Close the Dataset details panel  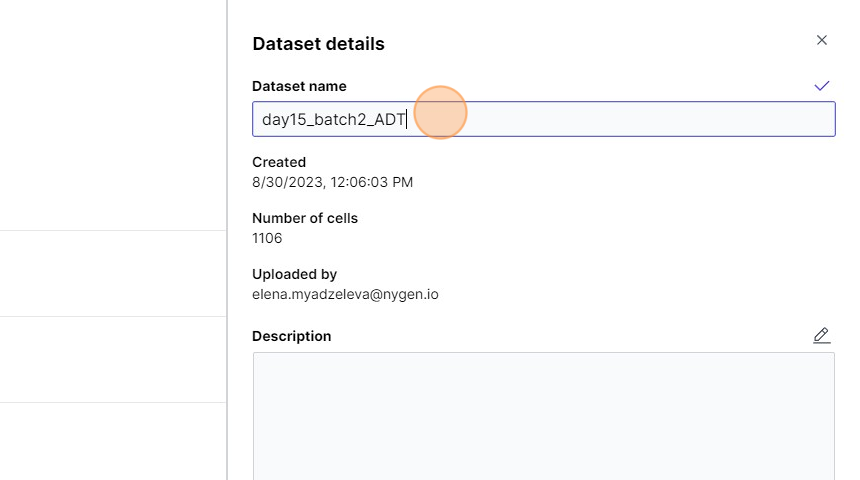[822, 40]
